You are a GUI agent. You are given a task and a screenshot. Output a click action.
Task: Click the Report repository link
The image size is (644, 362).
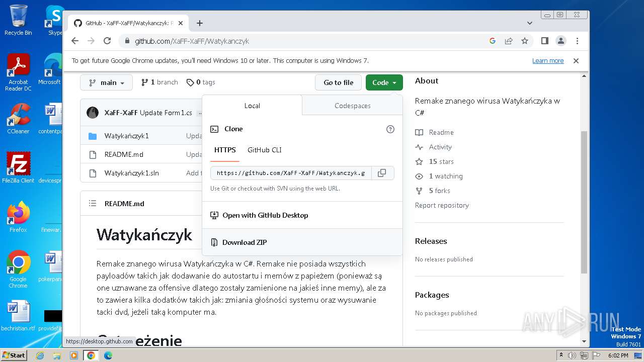tap(442, 205)
